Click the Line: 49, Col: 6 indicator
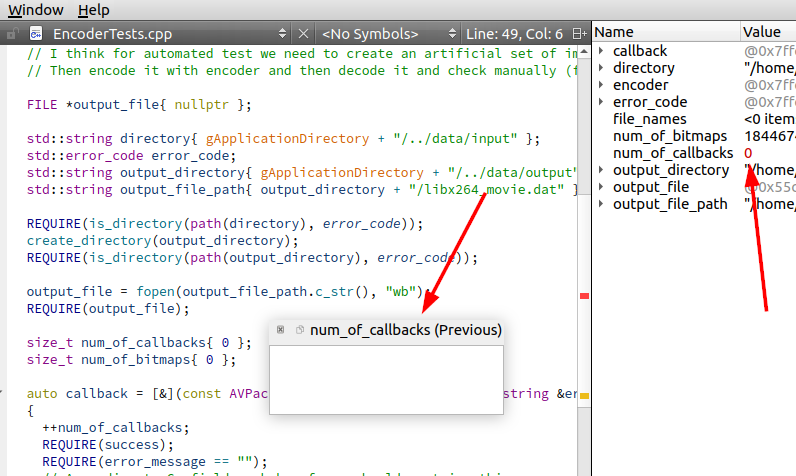 click(512, 34)
